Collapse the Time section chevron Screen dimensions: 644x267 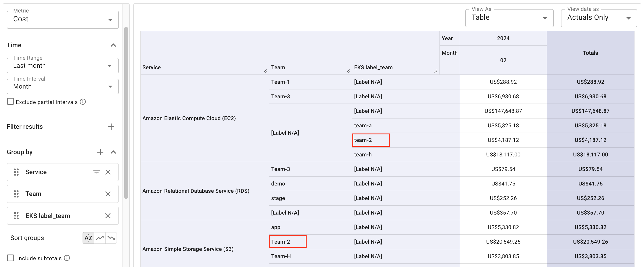113,45
